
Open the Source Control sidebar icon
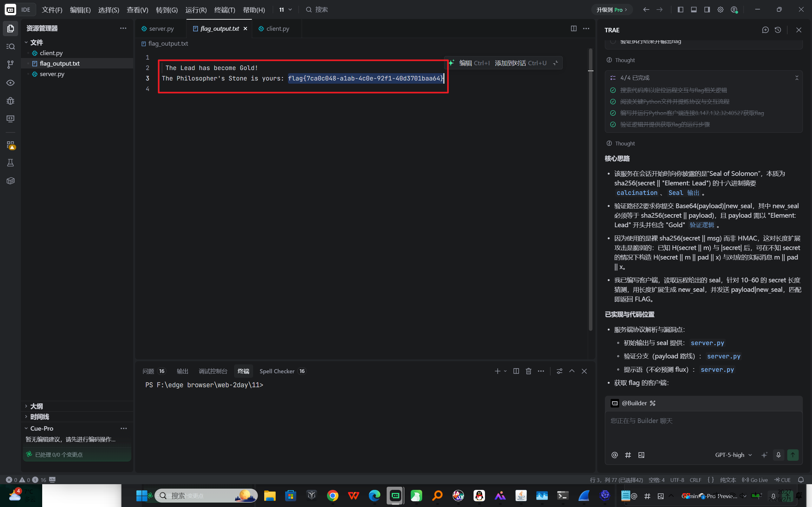10,64
